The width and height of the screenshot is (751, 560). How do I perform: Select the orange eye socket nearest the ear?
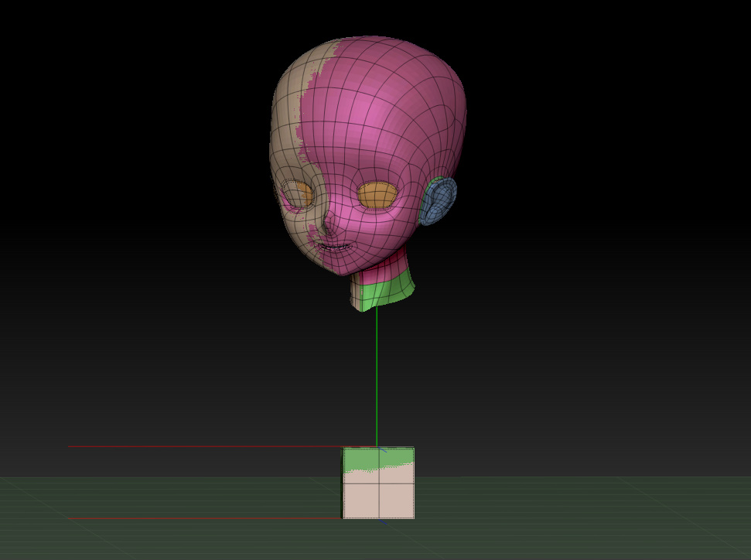pos(377,195)
